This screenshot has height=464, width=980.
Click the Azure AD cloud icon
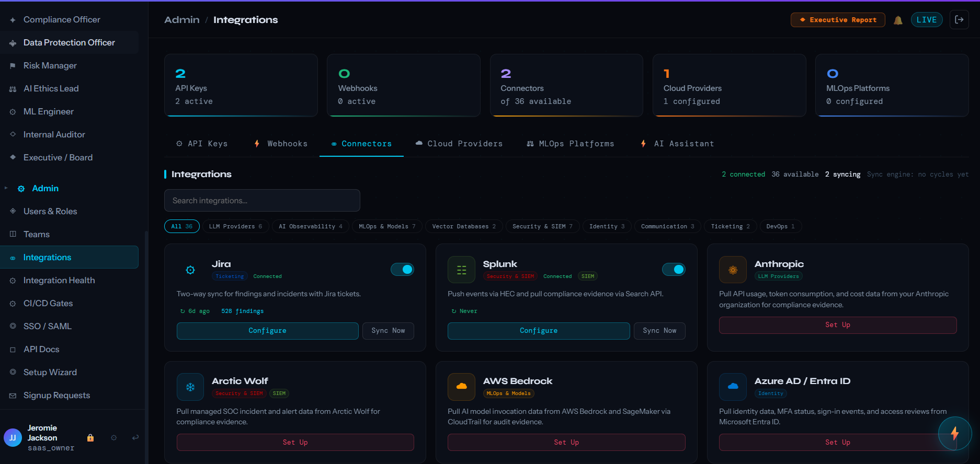(x=733, y=387)
